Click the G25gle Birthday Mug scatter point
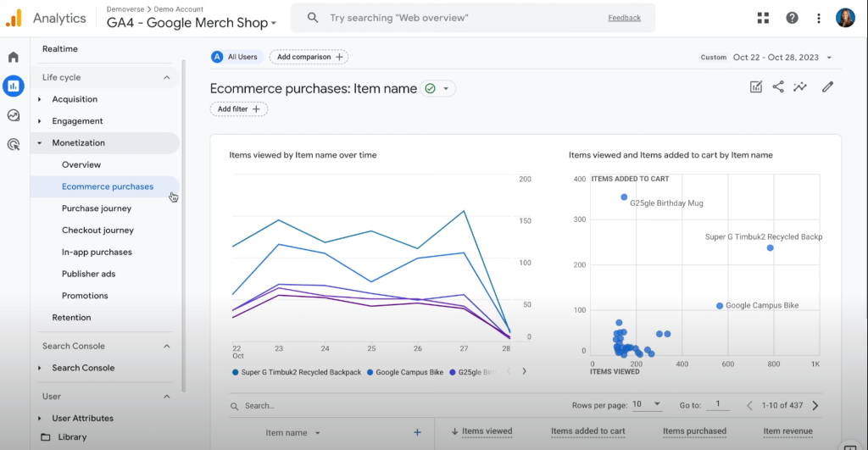Screen dimensions: 868x450 tap(624, 197)
